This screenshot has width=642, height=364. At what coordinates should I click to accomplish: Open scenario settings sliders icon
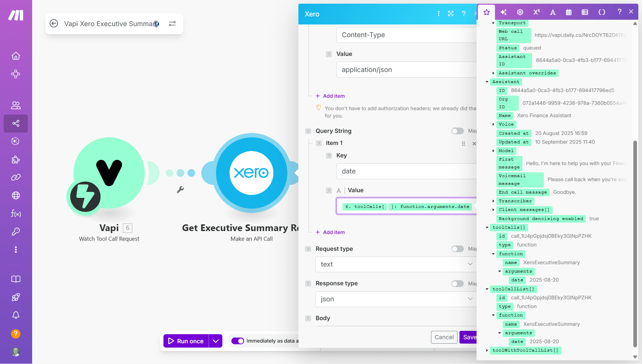tap(172, 24)
